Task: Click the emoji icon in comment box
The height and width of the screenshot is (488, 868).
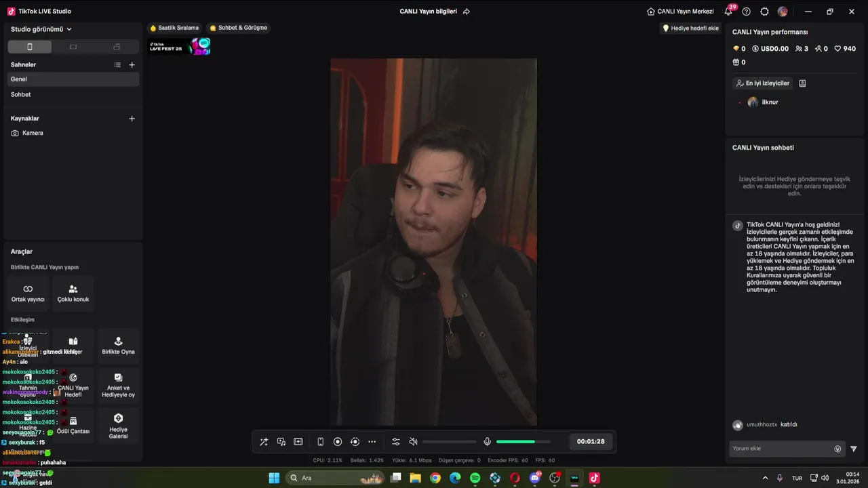Action: 837,449
